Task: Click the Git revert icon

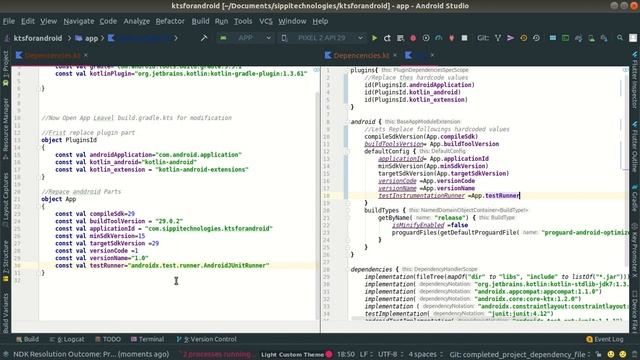Action: (536, 38)
